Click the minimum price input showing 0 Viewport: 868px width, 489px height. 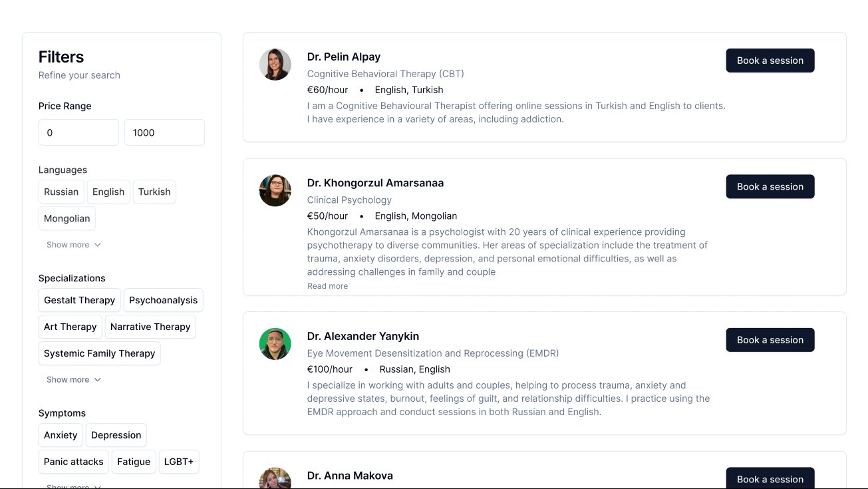pyautogui.click(x=78, y=132)
